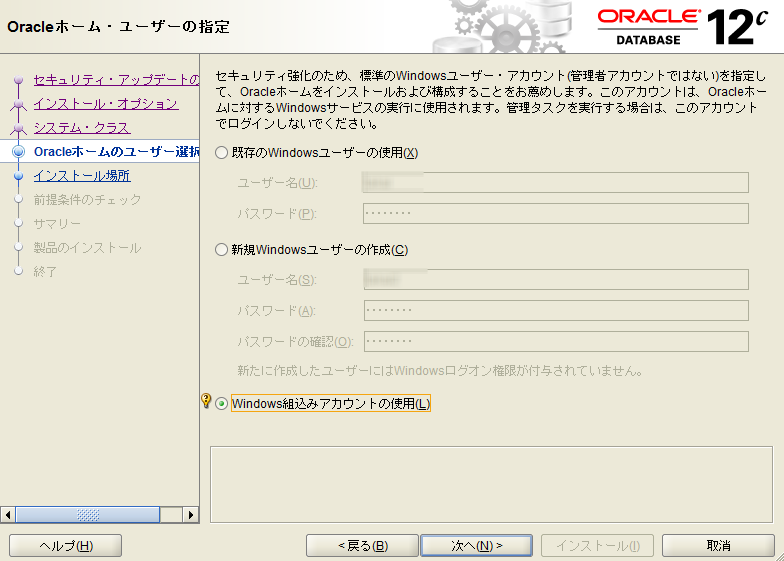Click the disabled インストール(I) button
Screen dimensions: 784x561
tap(598, 546)
